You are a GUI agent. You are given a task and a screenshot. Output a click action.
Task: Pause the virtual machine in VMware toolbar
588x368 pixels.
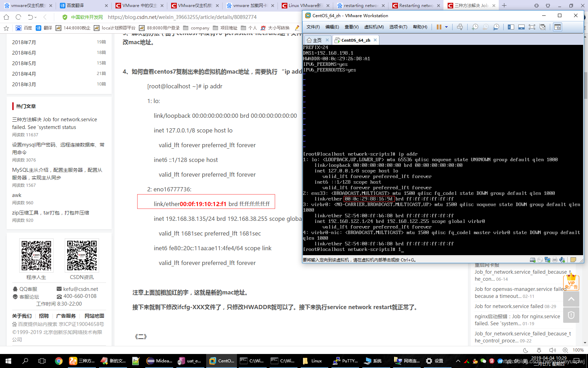tap(439, 27)
